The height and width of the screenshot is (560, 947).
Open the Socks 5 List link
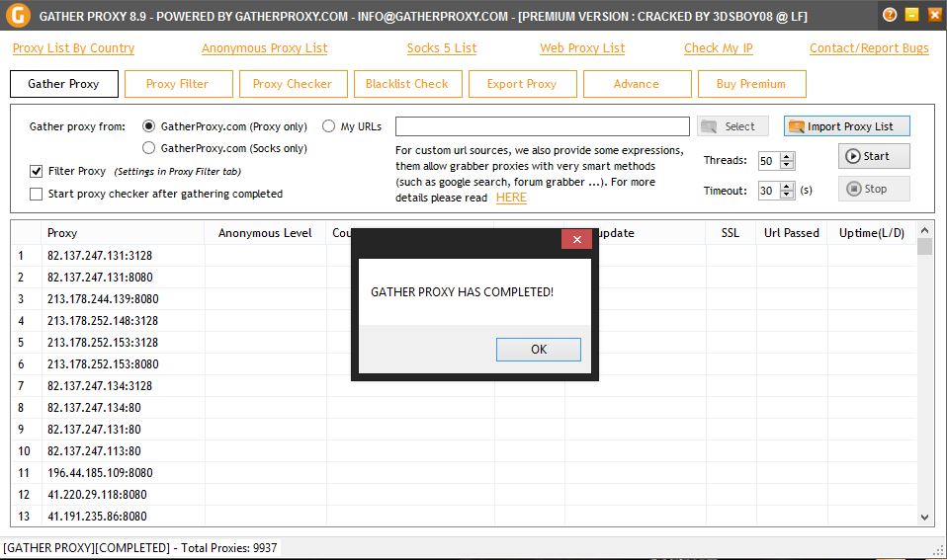coord(442,48)
